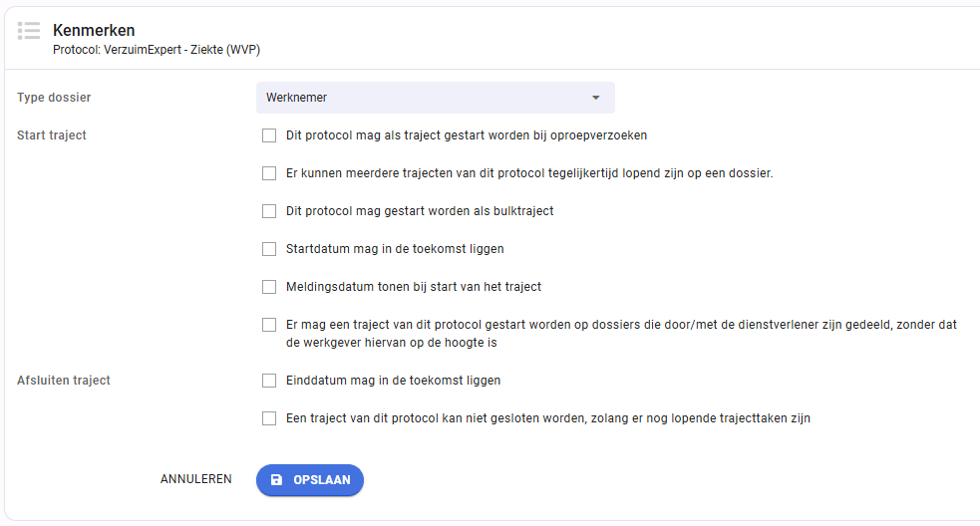Image resolution: width=980 pixels, height=526 pixels.
Task: Open the Type dossier dropdown arrow
Action: pyautogui.click(x=595, y=98)
